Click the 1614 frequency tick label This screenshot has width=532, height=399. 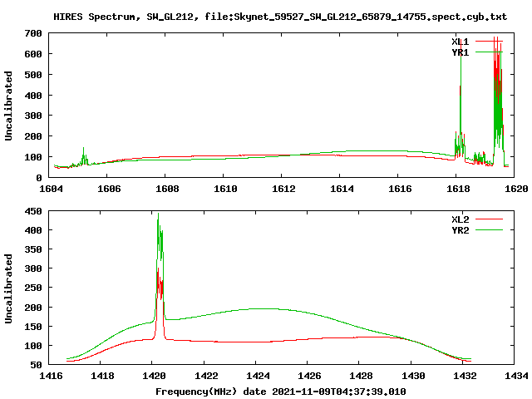tap(342, 189)
